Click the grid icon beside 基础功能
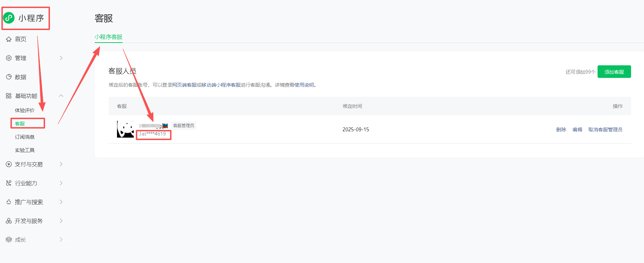The height and width of the screenshot is (263, 644). [9, 96]
